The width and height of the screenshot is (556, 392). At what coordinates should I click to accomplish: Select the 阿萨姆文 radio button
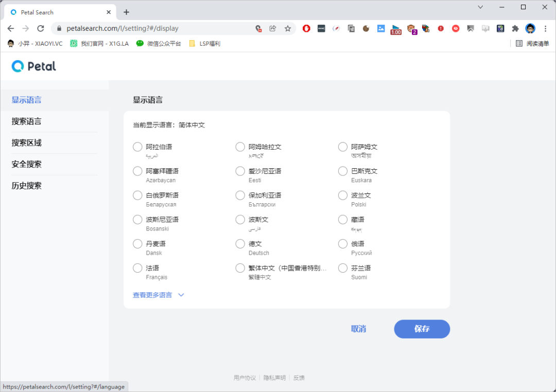click(342, 147)
